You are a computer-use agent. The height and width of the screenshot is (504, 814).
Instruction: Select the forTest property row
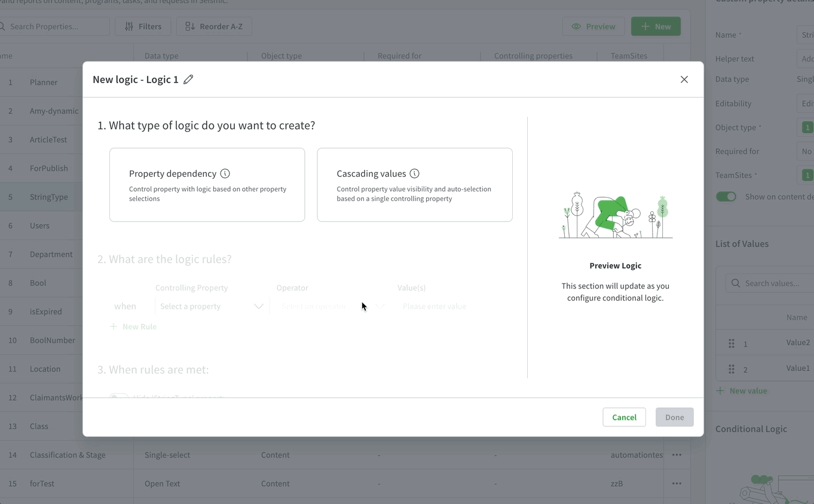click(345, 484)
